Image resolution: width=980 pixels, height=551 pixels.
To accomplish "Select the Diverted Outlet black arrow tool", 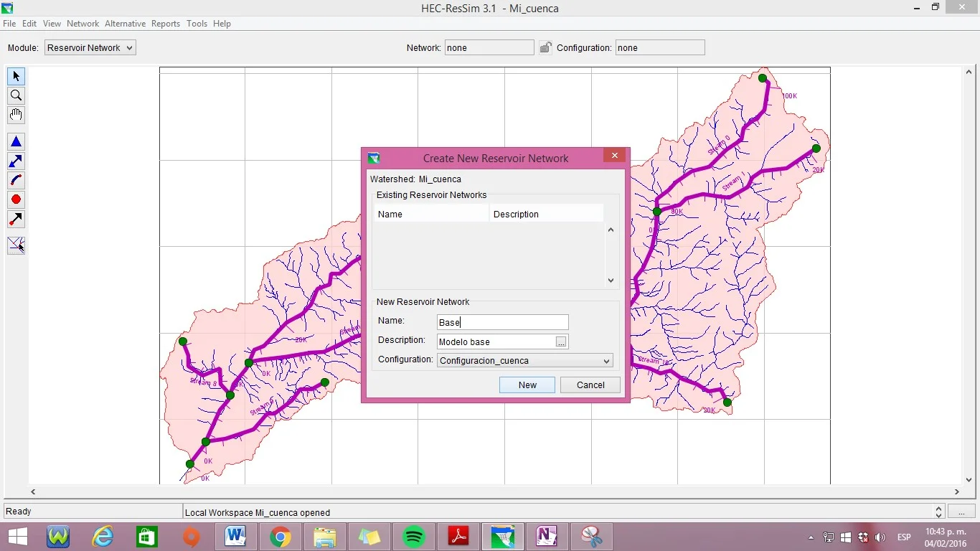I will tap(16, 219).
